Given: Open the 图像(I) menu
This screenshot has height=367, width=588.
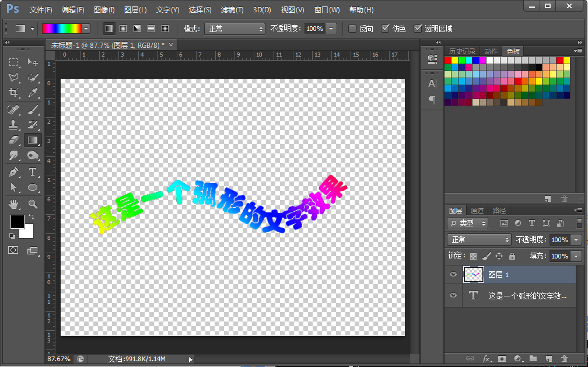Looking at the screenshot, I should tap(104, 10).
